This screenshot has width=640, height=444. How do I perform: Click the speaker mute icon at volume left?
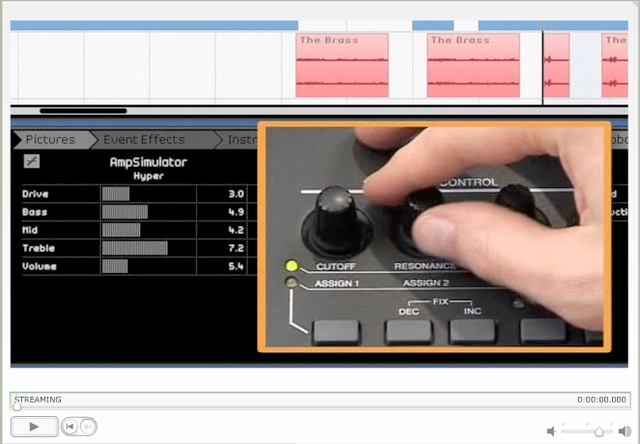[551, 431]
